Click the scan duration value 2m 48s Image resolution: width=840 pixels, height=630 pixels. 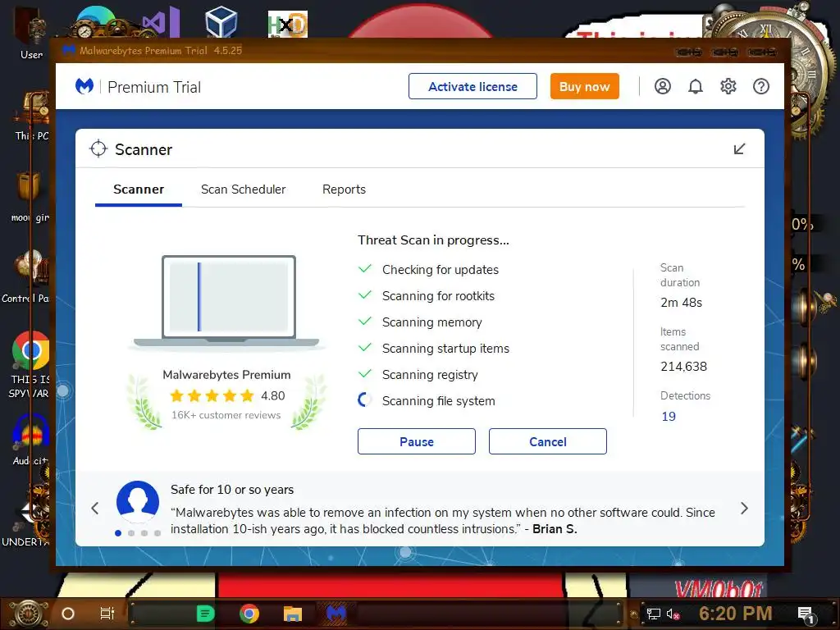click(x=682, y=303)
